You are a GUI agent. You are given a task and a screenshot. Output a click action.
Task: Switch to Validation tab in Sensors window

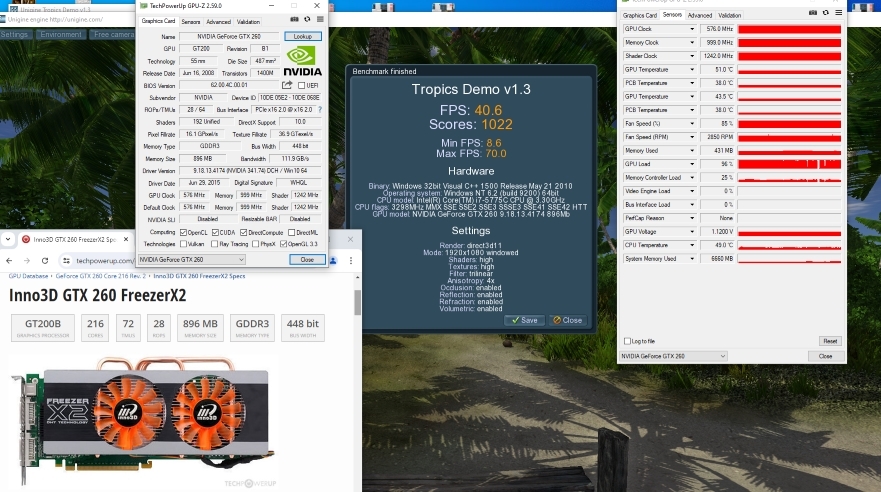pyautogui.click(x=729, y=15)
